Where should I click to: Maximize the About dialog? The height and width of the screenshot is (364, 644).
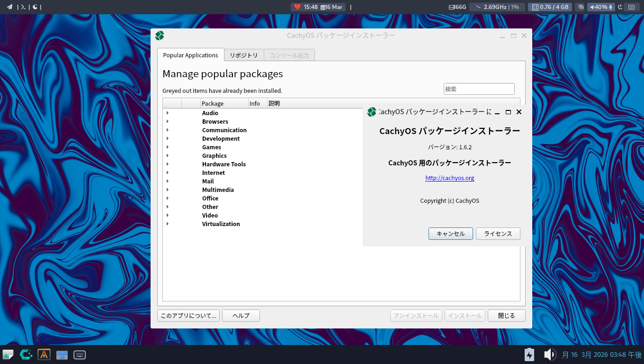(508, 112)
